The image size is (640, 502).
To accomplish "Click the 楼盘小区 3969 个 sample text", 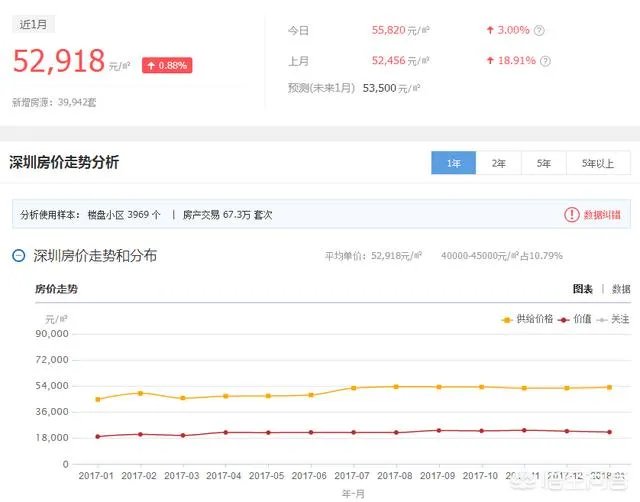I will point(124,215).
